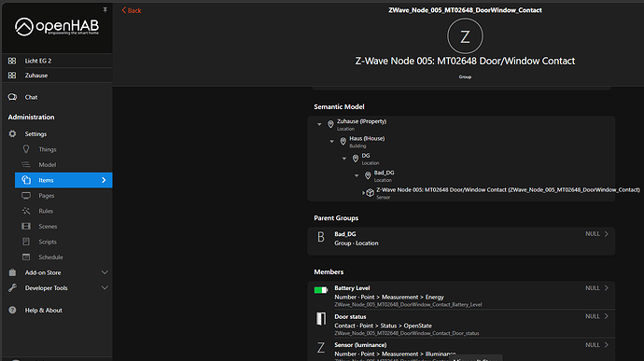Screen dimensions: 644x361
Task: Click the green battery level icon
Action: tap(321, 290)
